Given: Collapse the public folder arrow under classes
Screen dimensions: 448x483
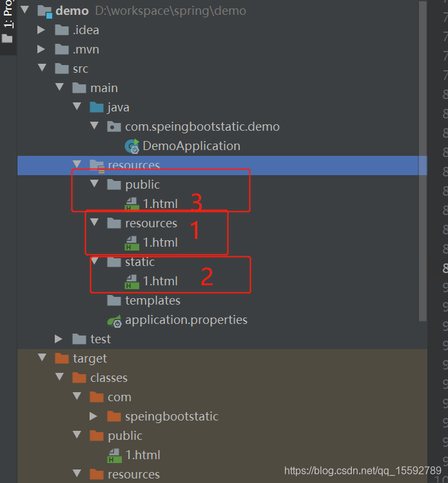Looking at the screenshot, I should [77, 435].
